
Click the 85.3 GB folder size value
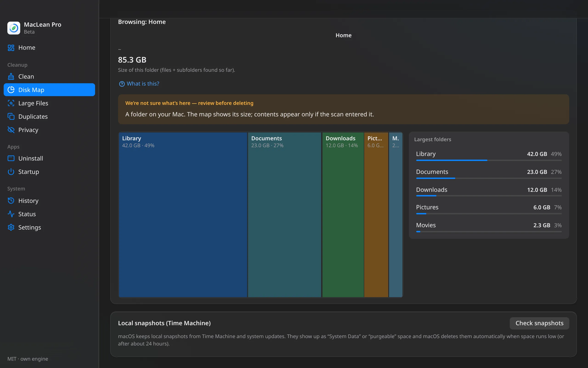132,60
